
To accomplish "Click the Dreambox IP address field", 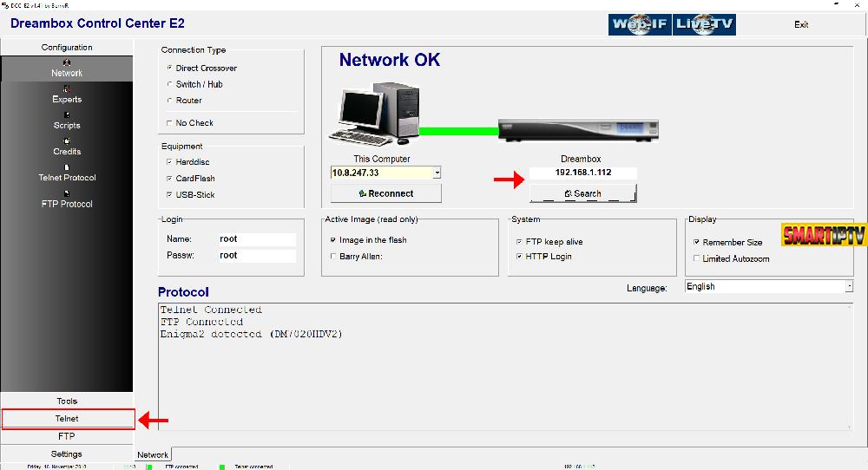I will tap(583, 173).
